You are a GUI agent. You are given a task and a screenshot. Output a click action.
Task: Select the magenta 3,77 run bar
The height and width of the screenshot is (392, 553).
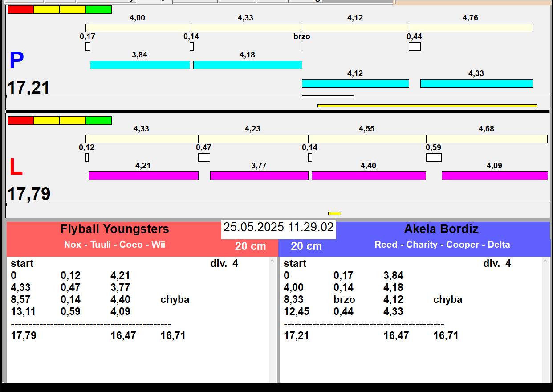[259, 176]
